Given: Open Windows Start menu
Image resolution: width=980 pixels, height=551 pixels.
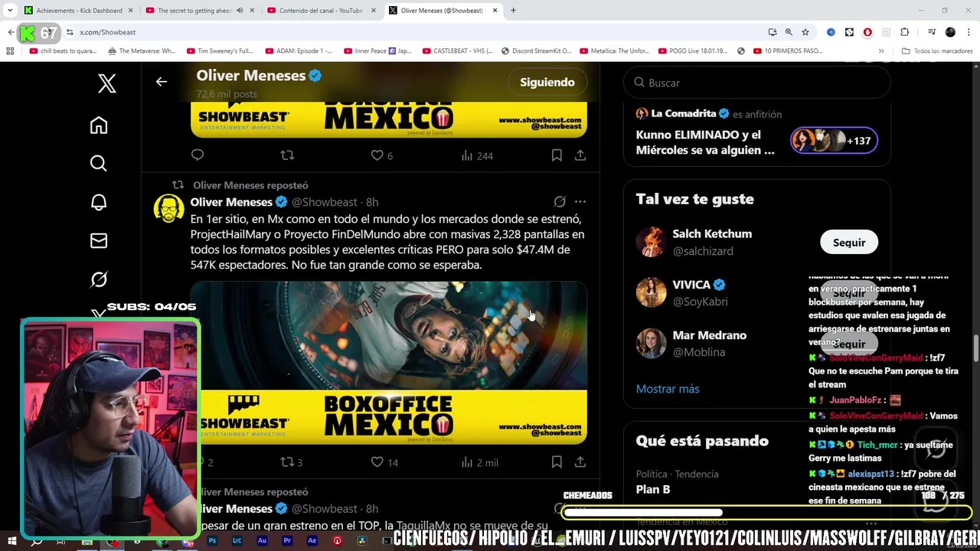Looking at the screenshot, I should [x=12, y=541].
